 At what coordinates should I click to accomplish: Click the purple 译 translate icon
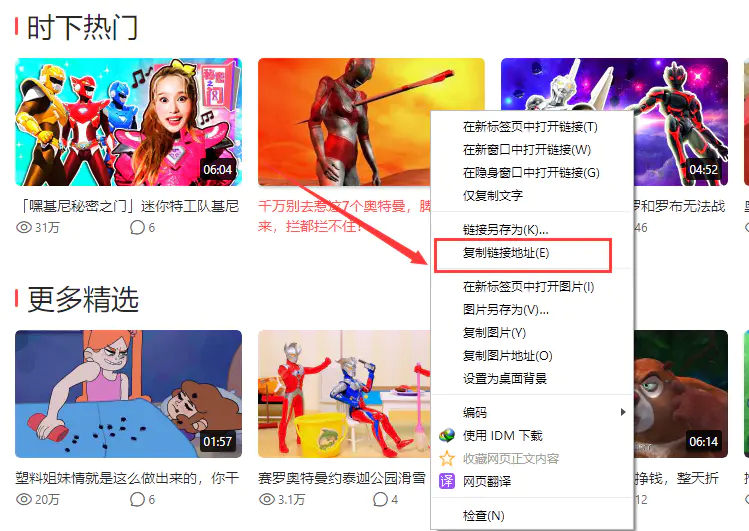pos(447,481)
